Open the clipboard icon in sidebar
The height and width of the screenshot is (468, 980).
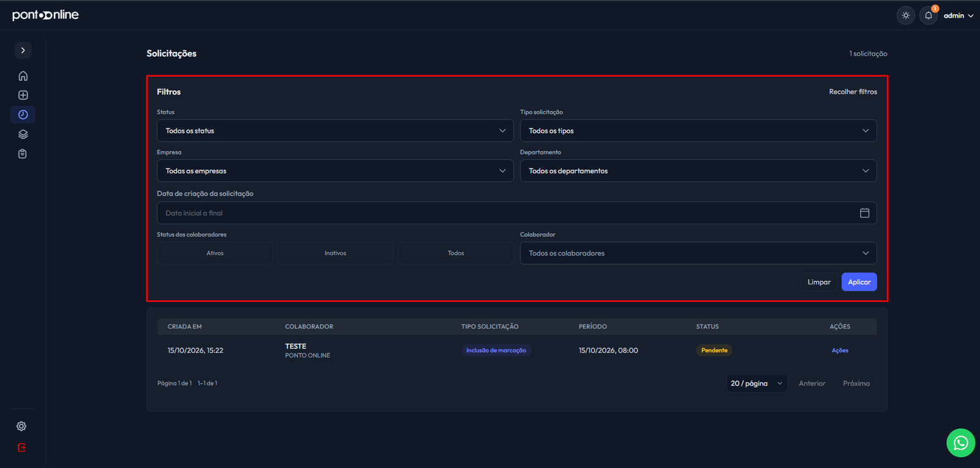23,154
